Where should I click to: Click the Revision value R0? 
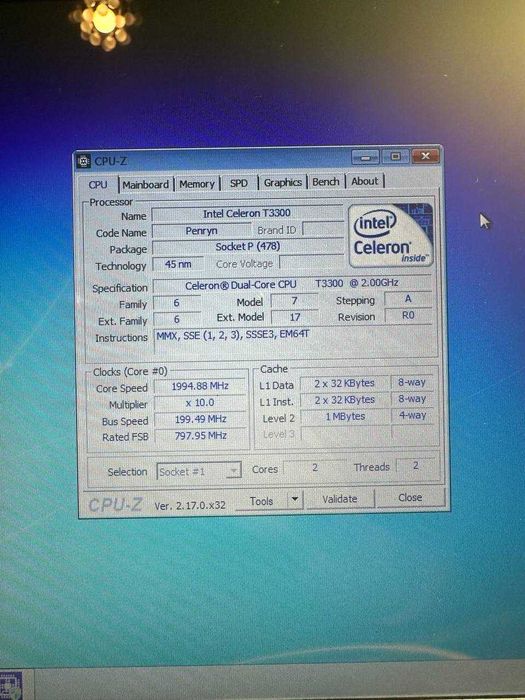click(x=408, y=316)
